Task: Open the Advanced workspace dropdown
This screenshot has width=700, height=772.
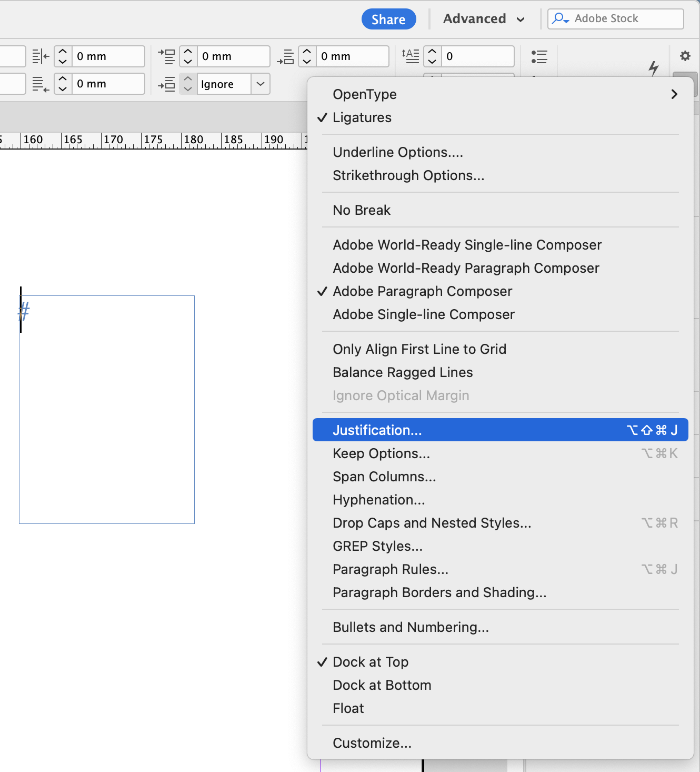Action: coord(484,18)
